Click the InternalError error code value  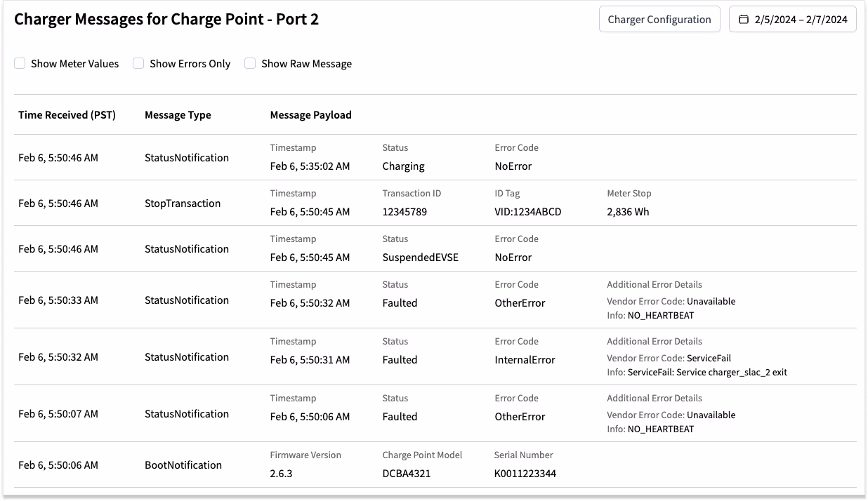(525, 360)
